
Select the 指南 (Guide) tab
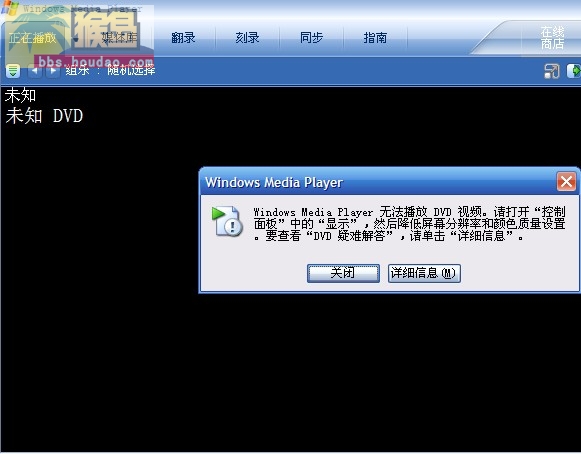[375, 38]
